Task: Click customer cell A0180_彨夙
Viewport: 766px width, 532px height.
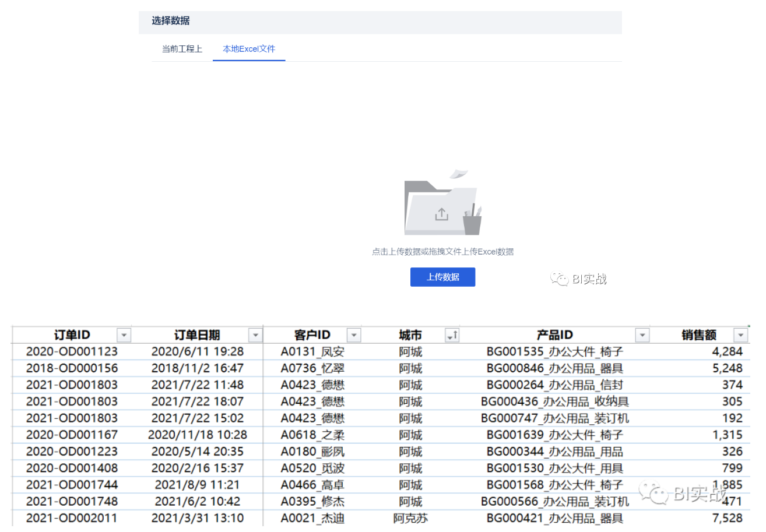Action: click(312, 451)
